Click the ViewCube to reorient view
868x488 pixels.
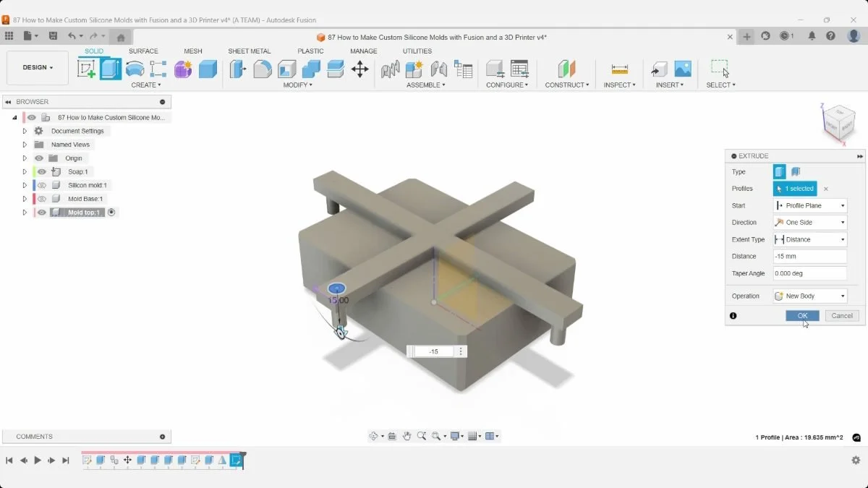[838, 123]
